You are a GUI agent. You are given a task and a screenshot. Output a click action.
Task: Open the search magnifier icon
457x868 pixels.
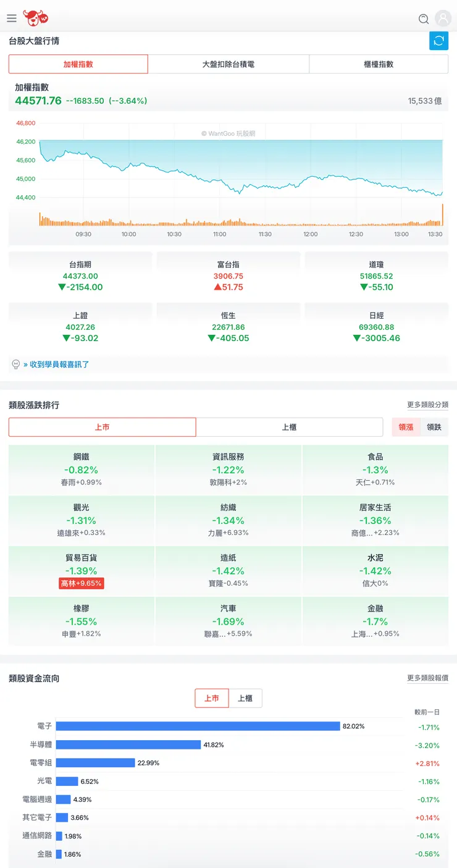tap(424, 19)
